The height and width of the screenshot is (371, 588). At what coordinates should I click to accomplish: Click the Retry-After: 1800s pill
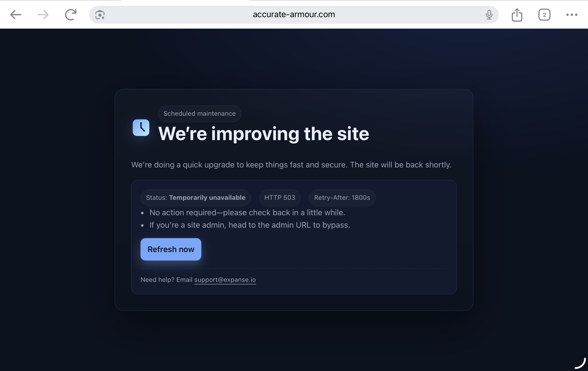(342, 198)
